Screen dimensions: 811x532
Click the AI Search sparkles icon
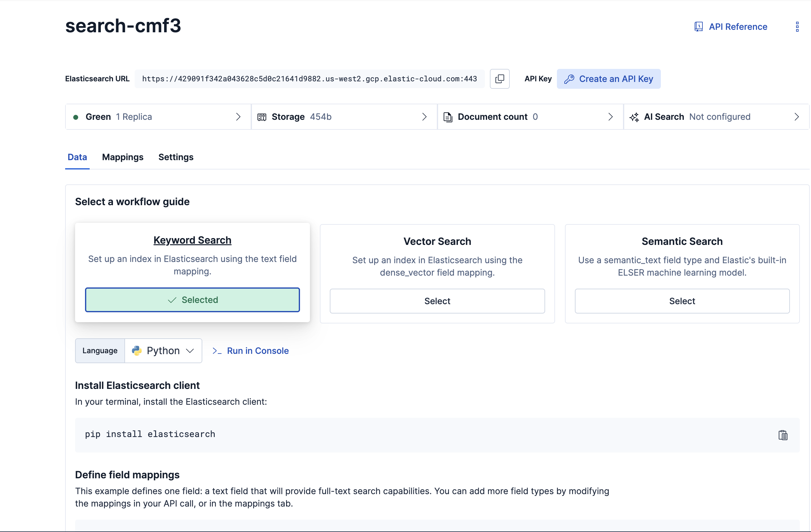[x=634, y=117]
